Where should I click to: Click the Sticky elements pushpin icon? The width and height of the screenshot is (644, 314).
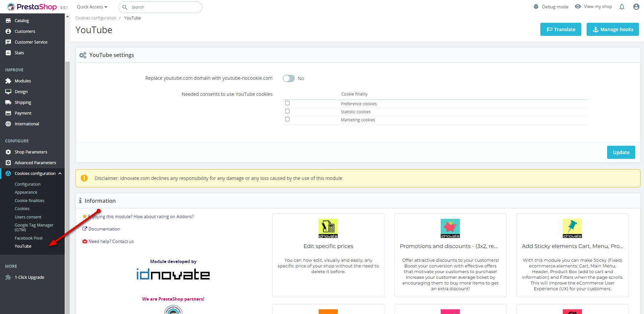(573, 229)
